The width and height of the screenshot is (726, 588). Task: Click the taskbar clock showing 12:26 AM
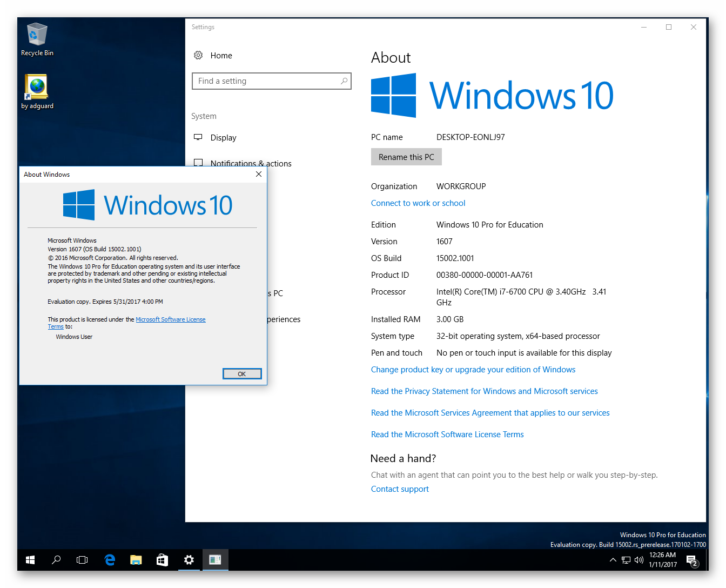tap(663, 560)
